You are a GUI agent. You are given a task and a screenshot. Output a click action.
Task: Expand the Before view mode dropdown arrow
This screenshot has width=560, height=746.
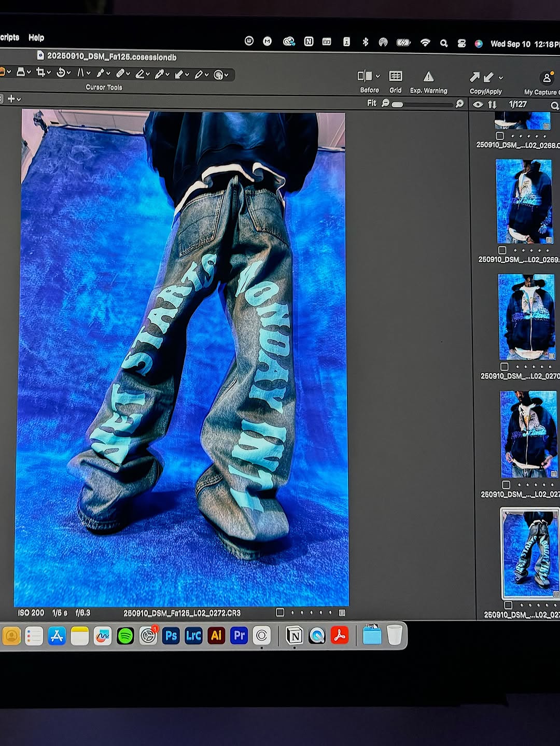point(377,76)
